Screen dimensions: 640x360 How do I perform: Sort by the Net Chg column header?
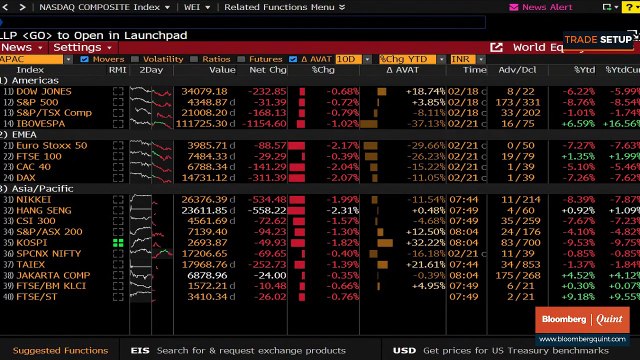pyautogui.click(x=268, y=70)
